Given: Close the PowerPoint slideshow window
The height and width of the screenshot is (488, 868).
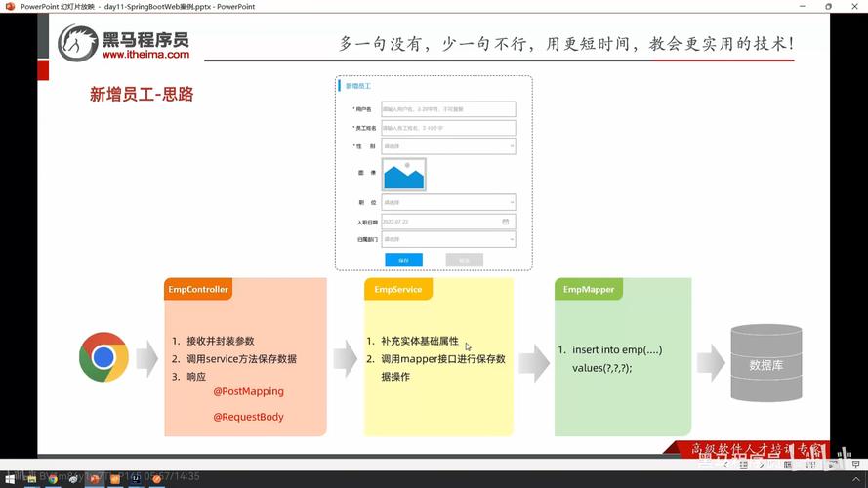Looking at the screenshot, I should (854, 6).
